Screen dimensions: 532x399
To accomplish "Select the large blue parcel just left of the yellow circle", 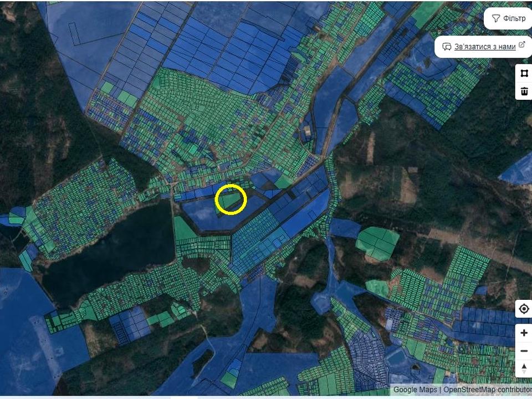I will click(x=200, y=215).
